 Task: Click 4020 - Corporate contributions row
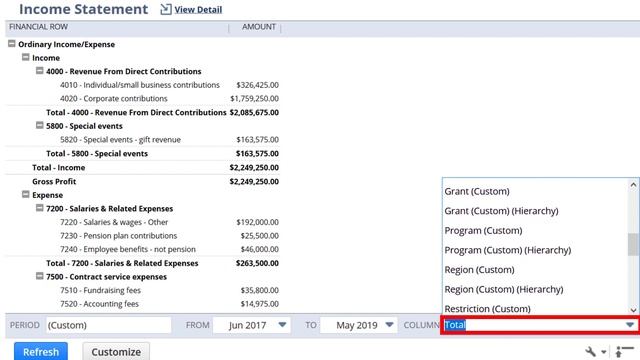tap(113, 98)
